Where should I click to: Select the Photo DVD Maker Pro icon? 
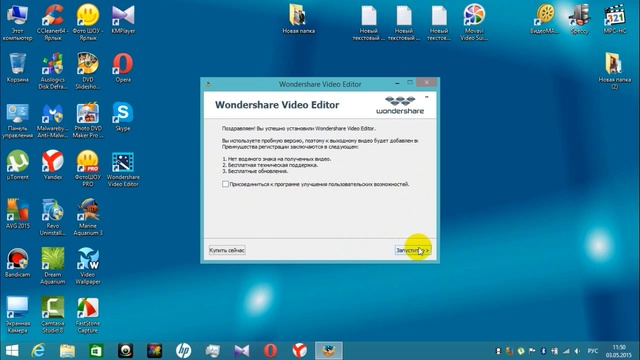[88, 121]
